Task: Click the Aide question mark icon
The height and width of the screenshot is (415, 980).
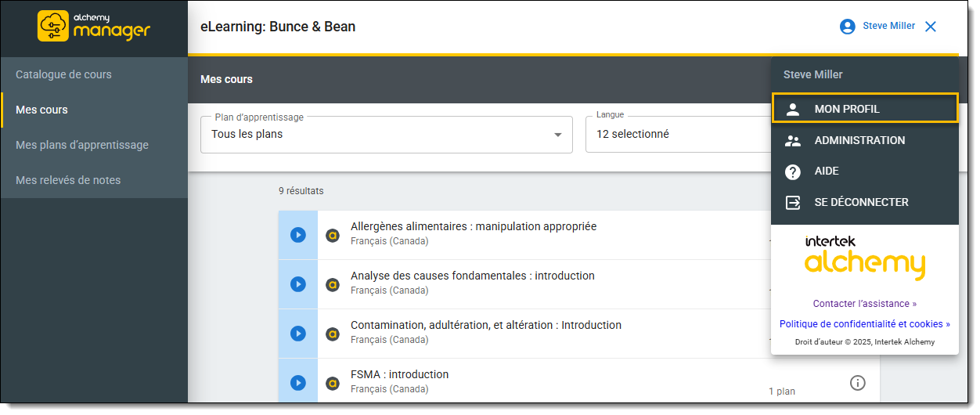Action: coord(793,171)
